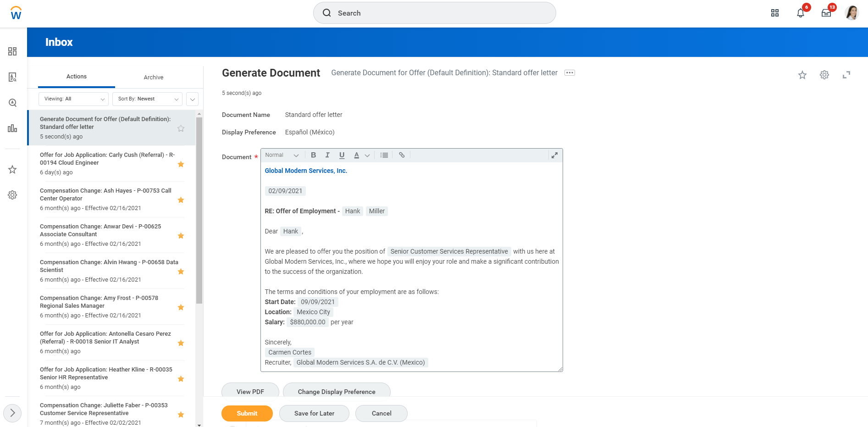The width and height of the screenshot is (868, 427).
Task: Open Ash Hayes compensation change item
Action: click(x=111, y=200)
